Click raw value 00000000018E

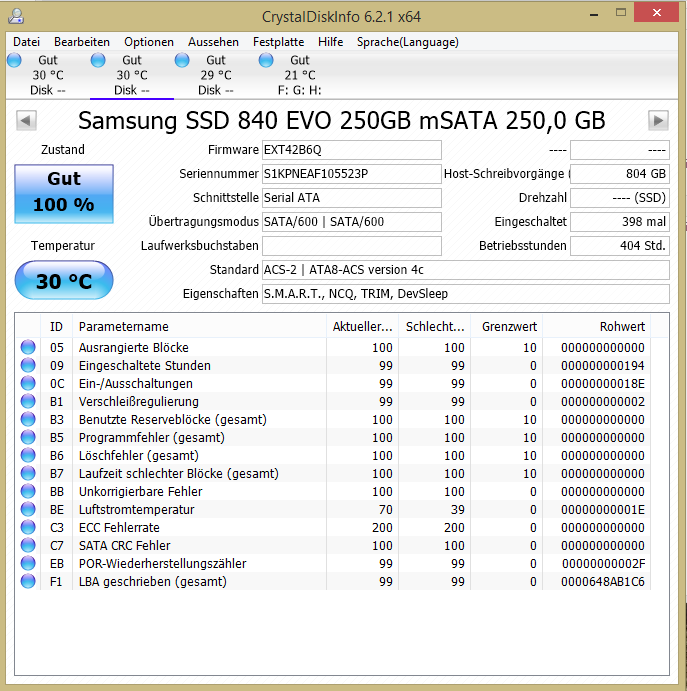tap(603, 383)
